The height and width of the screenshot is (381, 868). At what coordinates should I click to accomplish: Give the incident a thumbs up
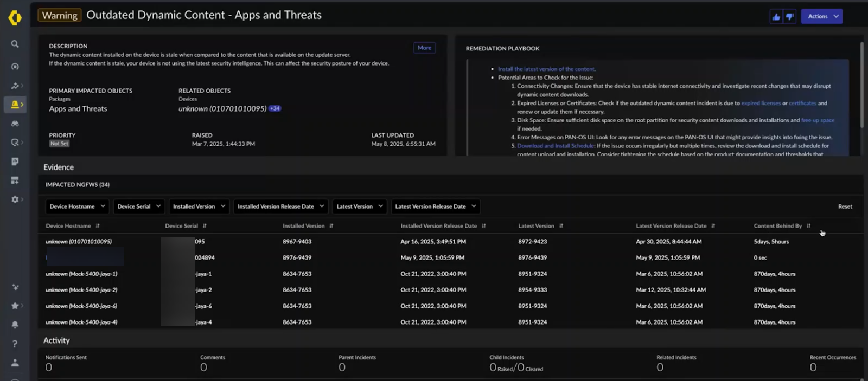[776, 17]
